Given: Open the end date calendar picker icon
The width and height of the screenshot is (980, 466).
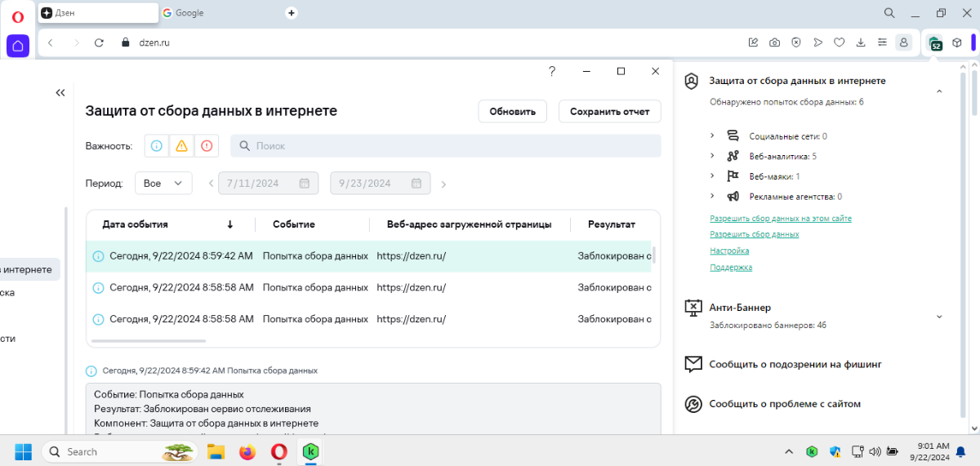Looking at the screenshot, I should coord(416,184).
